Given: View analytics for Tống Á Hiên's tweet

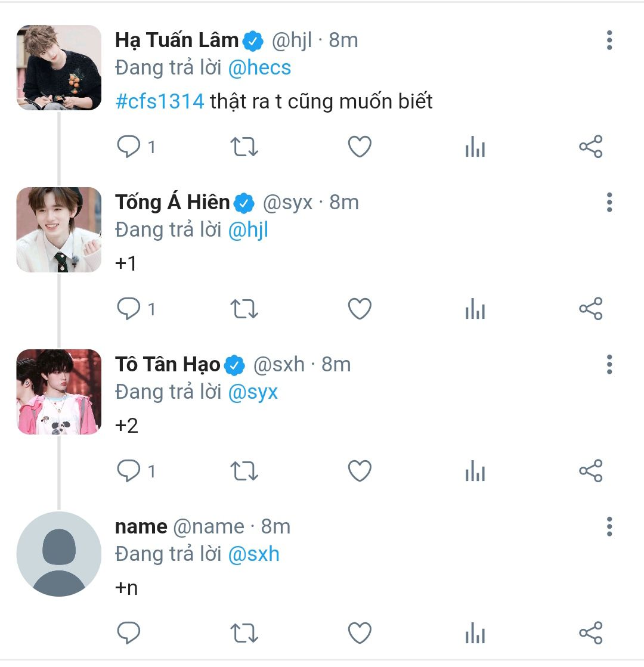Looking at the screenshot, I should point(475,309).
